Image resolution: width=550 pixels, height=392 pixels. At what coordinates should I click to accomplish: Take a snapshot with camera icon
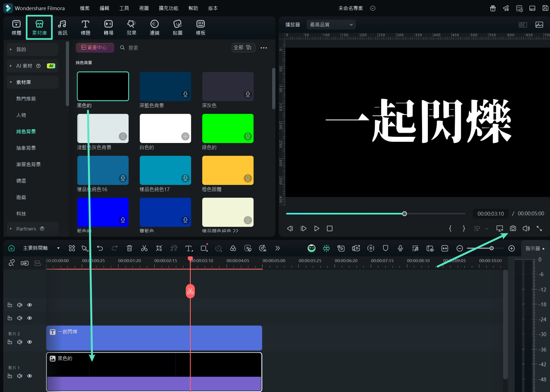click(x=513, y=228)
